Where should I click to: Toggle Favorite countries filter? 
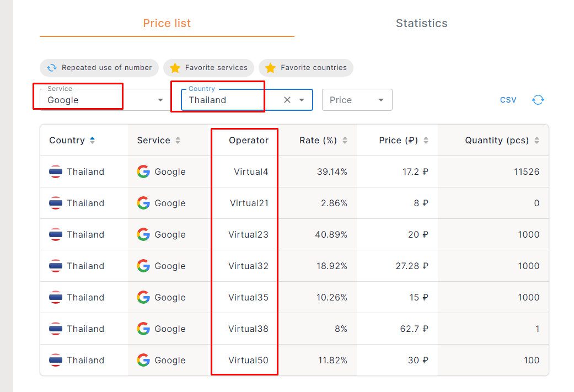[306, 68]
